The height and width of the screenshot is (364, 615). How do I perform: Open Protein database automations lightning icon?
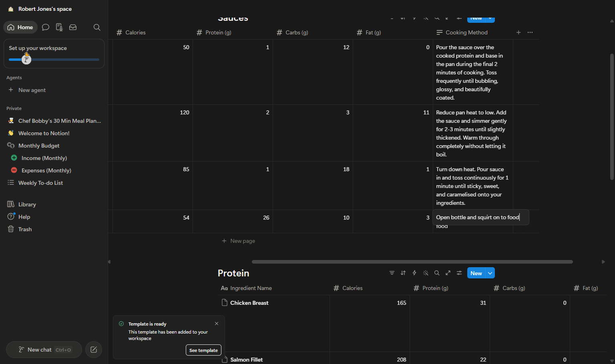414,273
